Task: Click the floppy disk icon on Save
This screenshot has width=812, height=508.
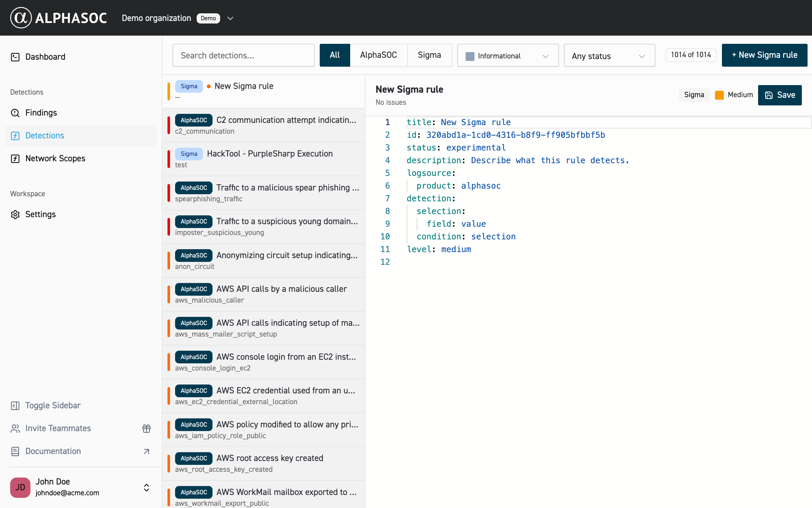Action: [x=769, y=95]
